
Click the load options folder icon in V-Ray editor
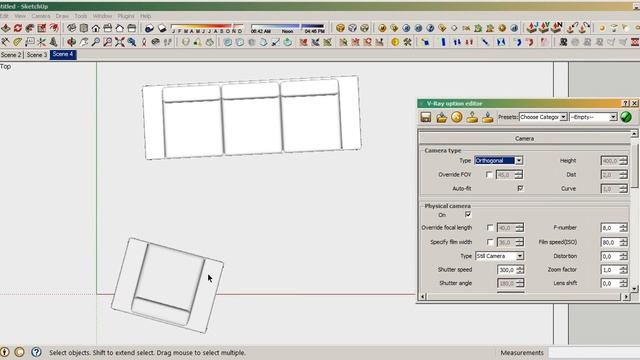point(441,117)
